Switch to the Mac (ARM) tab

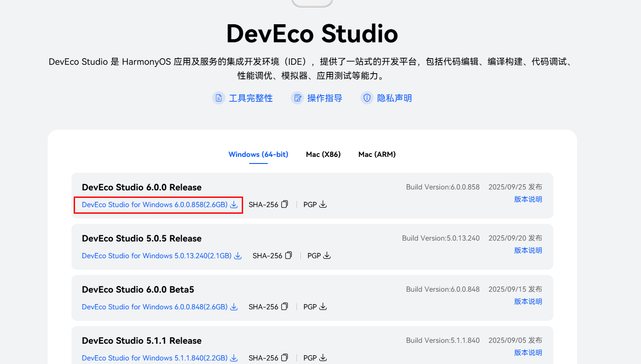tap(377, 154)
